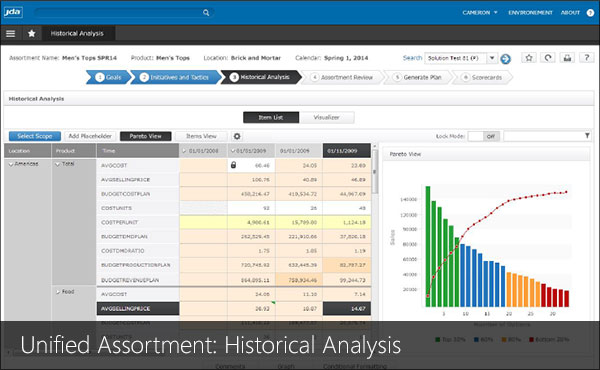Click the step 1 circle on Goals
600x370 pixels.
(99, 77)
